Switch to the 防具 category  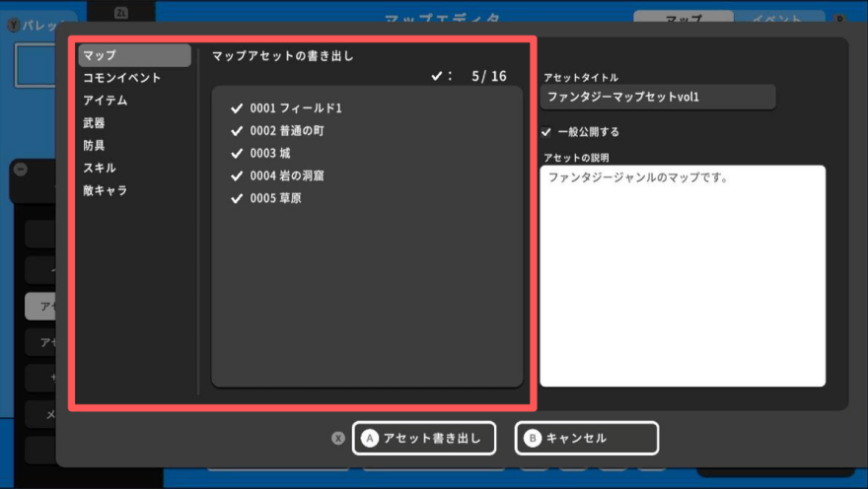95,146
